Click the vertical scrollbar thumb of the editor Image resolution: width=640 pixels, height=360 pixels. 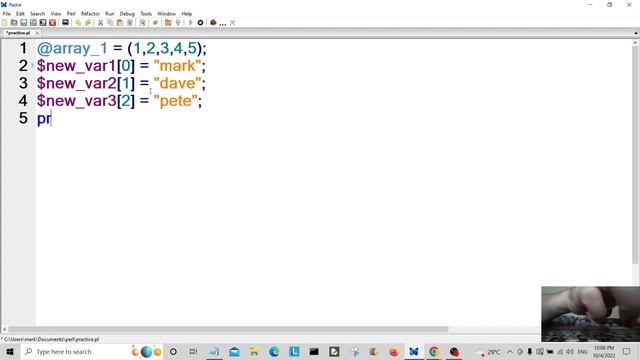pos(635,155)
